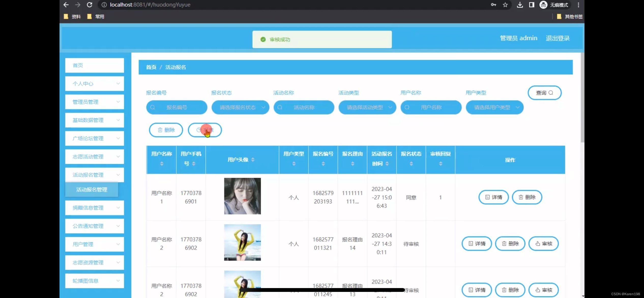Screen dimensions: 644x298
Task: Delete the row with registration 1682579203193
Action: [x=527, y=197]
